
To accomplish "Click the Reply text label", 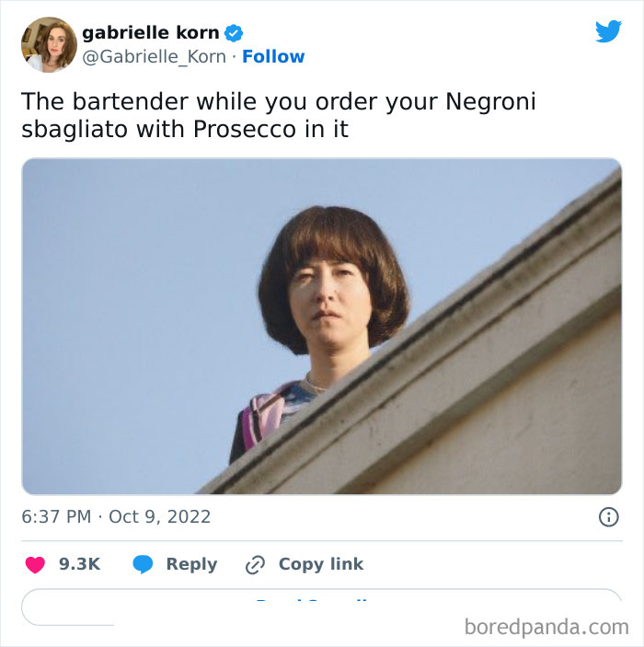I will [x=192, y=564].
